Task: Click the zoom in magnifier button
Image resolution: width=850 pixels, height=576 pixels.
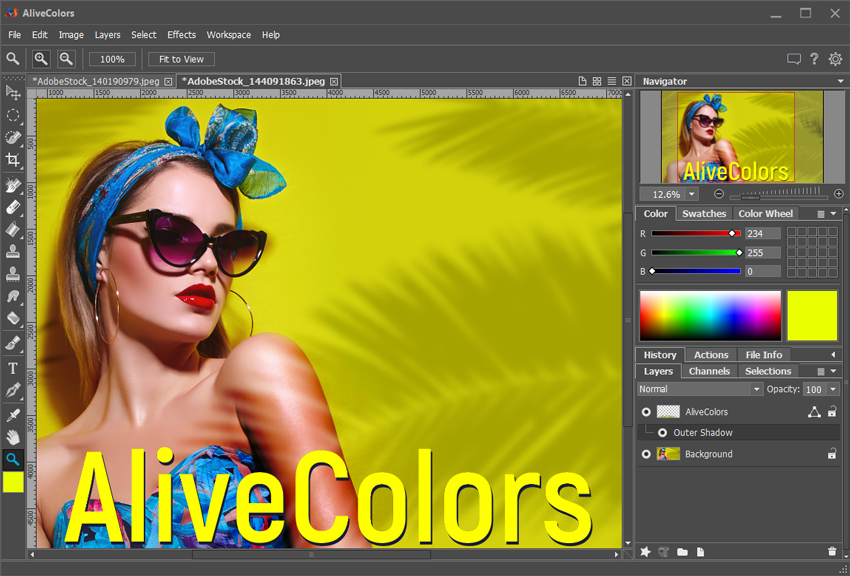Action: point(41,59)
